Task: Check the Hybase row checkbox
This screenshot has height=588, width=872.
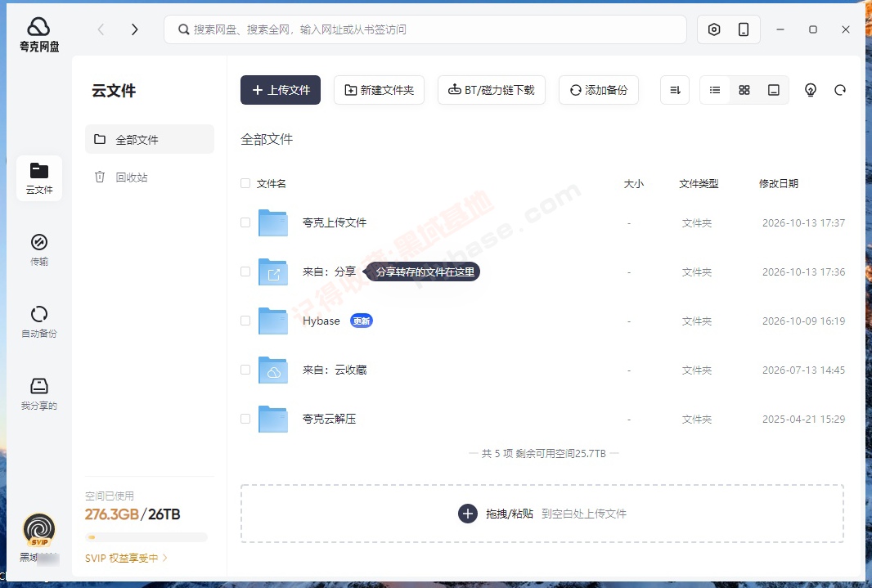Action: click(245, 321)
